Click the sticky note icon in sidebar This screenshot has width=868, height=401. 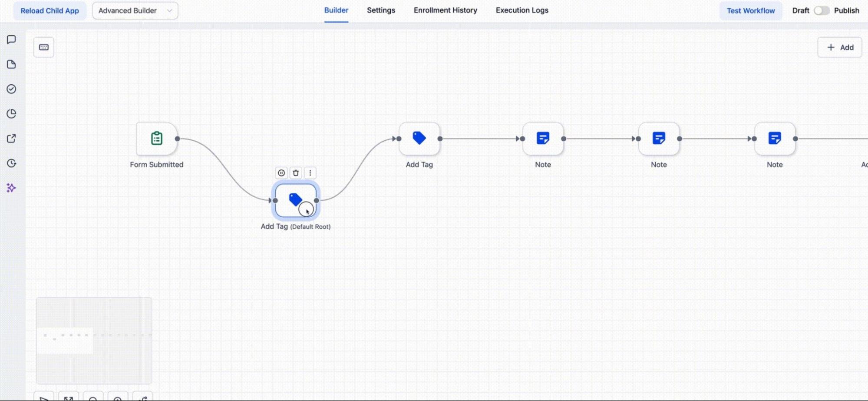pyautogui.click(x=11, y=64)
